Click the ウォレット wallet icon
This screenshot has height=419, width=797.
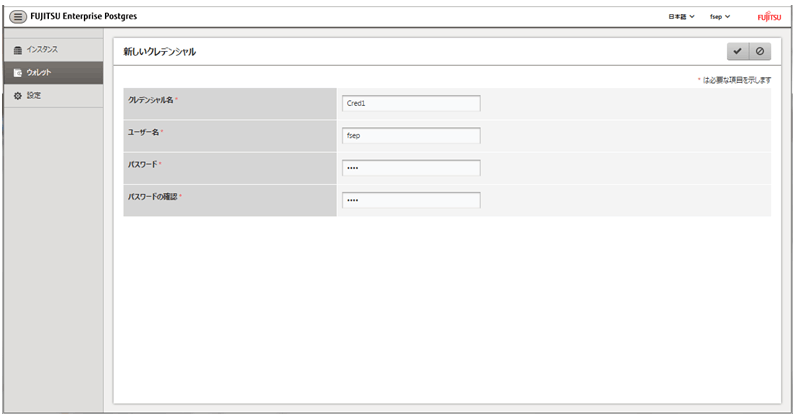[x=18, y=73]
